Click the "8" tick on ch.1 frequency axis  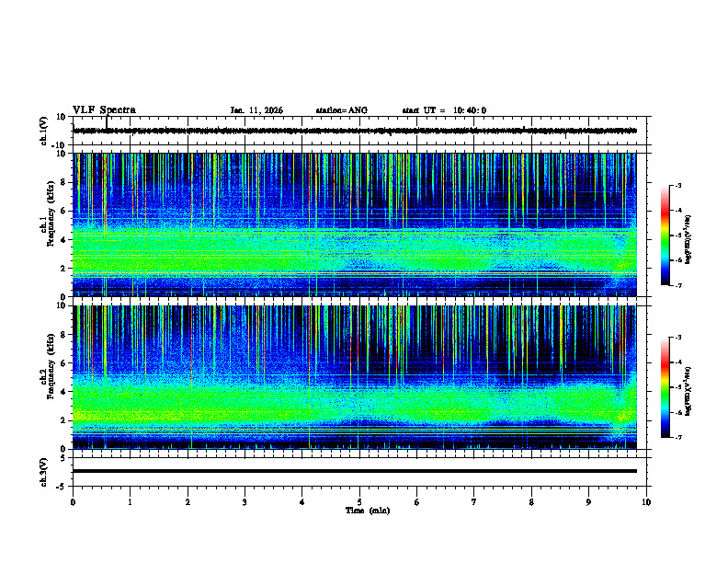click(x=63, y=182)
